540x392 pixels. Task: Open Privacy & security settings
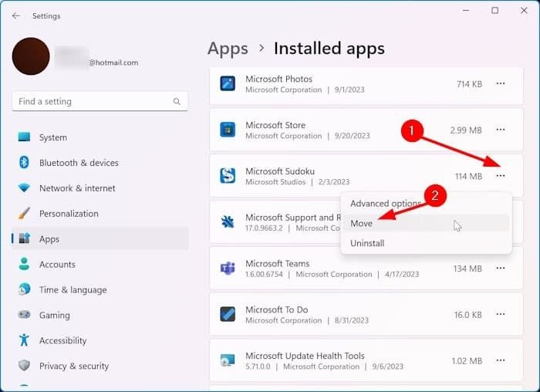click(x=100, y=366)
